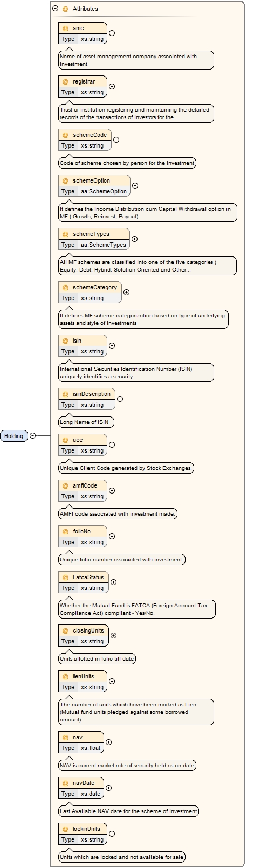Image resolution: width=254 pixels, height=868 pixels.
Task: Collapse the Holding element node
Action: [32, 436]
